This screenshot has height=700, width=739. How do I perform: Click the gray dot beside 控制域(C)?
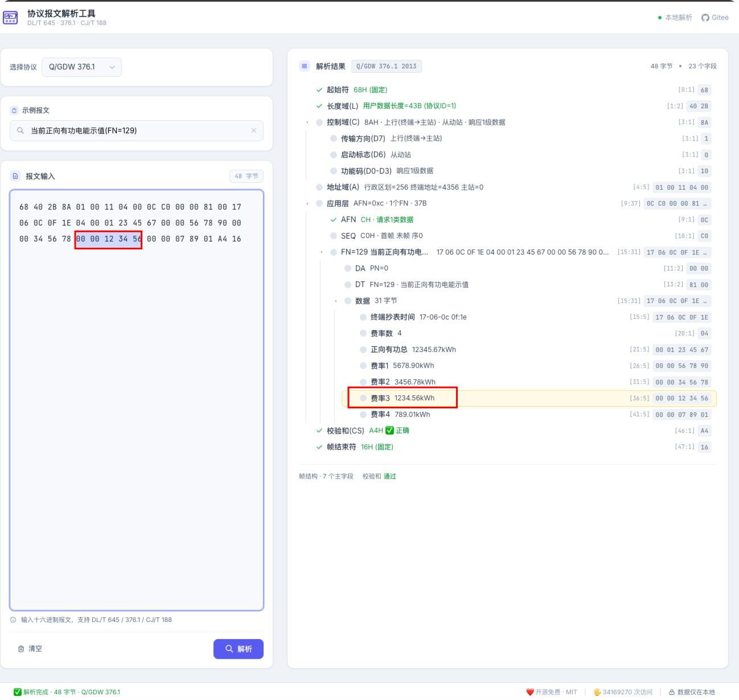coord(319,122)
